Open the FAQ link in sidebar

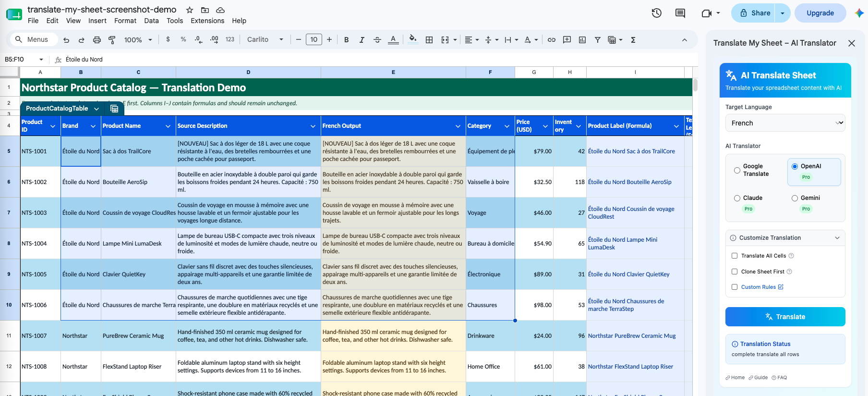[779, 378]
